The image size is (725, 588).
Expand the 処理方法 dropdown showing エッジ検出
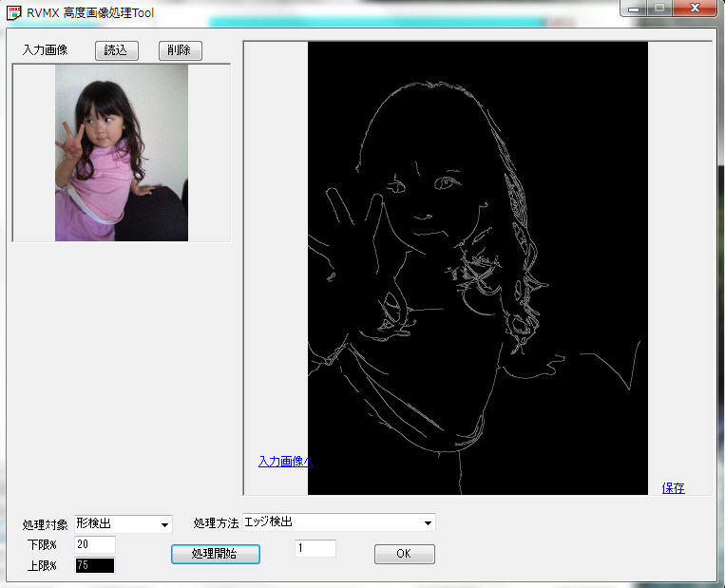click(338, 522)
